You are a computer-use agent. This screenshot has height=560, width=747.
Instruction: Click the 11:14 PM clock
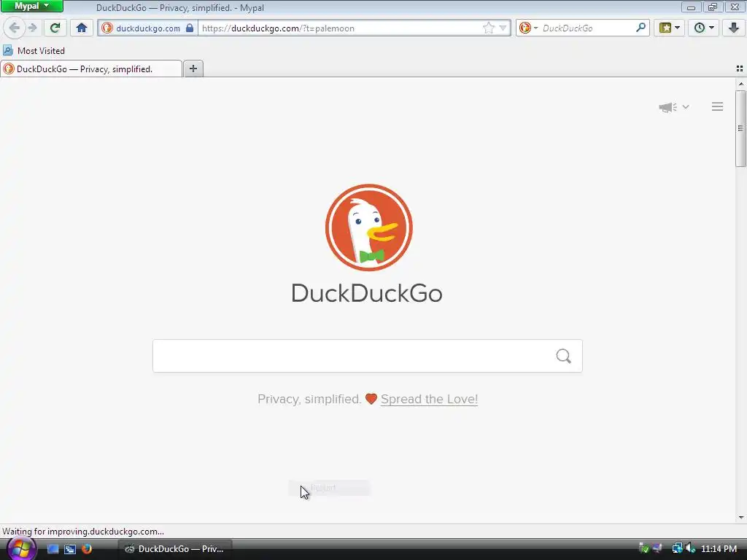tap(719, 549)
